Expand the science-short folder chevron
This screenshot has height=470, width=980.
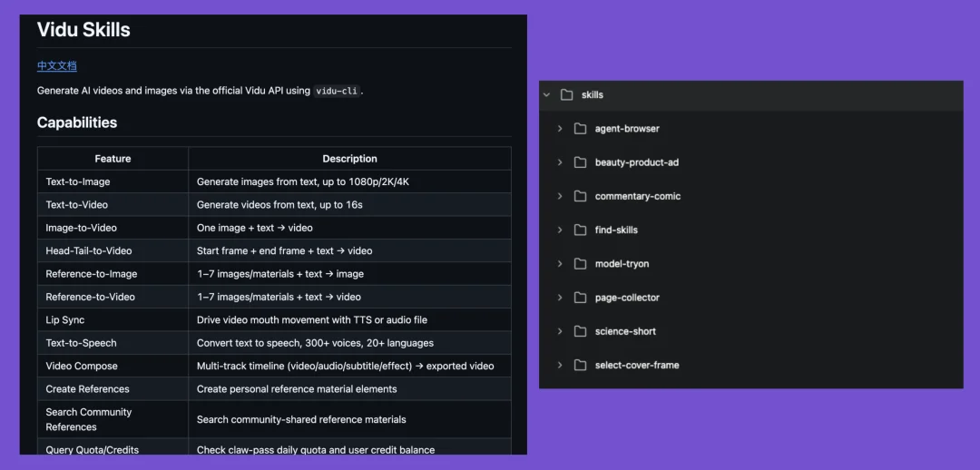pyautogui.click(x=560, y=331)
